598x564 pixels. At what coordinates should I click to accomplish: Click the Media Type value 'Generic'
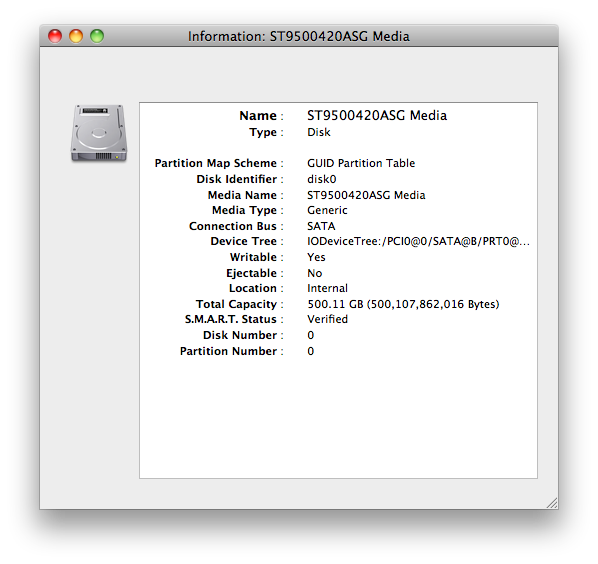pyautogui.click(x=327, y=210)
